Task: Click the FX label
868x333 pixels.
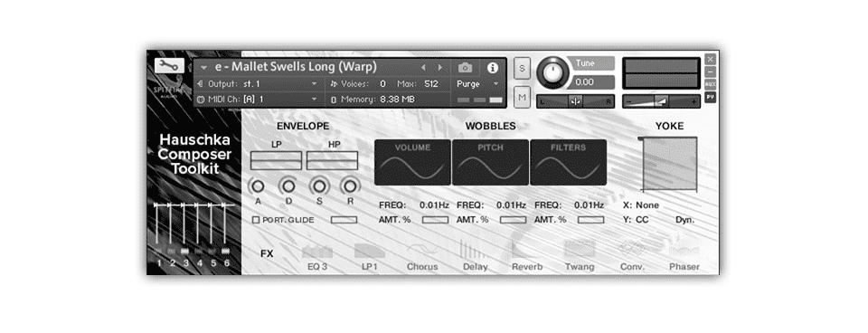Action: tap(267, 253)
